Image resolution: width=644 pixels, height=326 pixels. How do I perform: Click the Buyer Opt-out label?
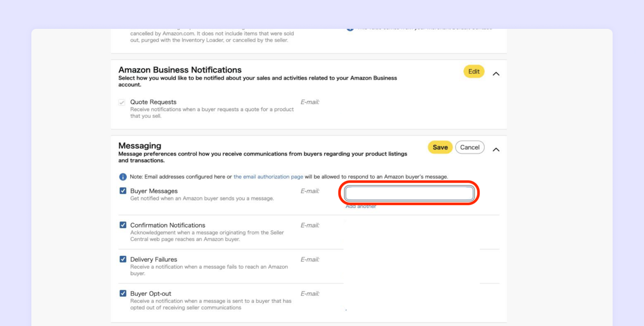[x=151, y=294]
